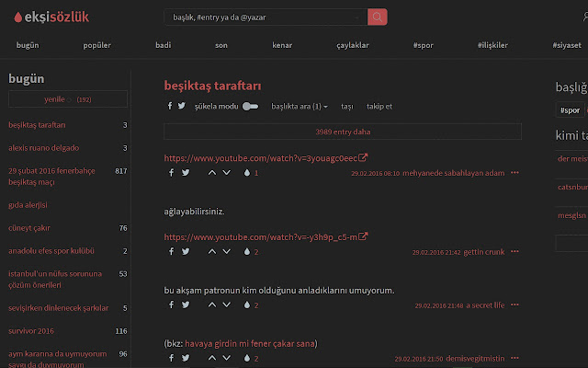Share demisvegitmistin's entry on Facebook
The image size is (588, 368).
pos(171,358)
